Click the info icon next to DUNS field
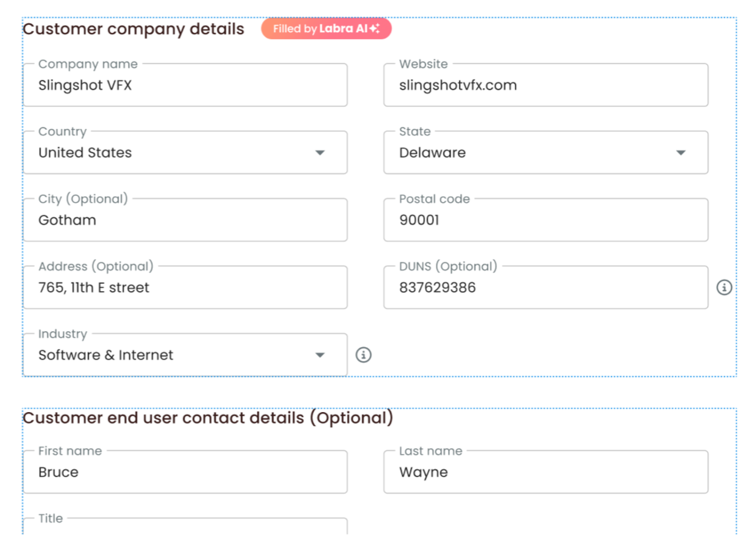This screenshot has width=756, height=541. coord(723,287)
